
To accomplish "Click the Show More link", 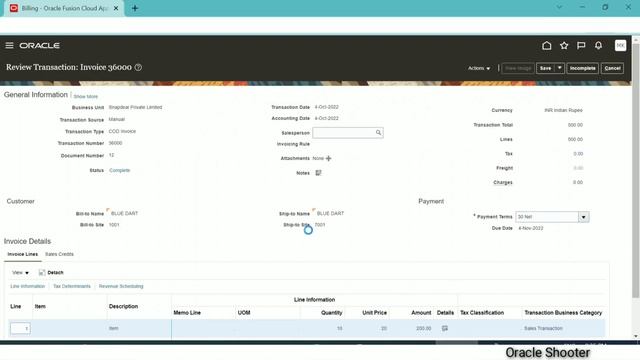I will [86, 97].
